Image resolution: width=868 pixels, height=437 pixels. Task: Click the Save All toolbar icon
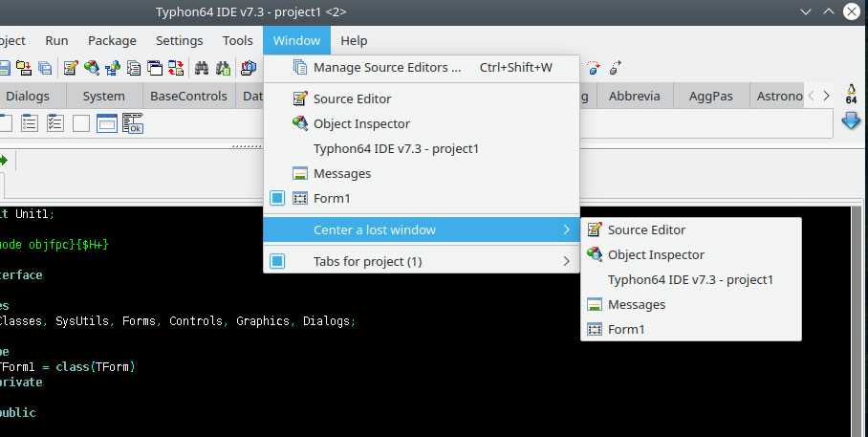click(45, 68)
